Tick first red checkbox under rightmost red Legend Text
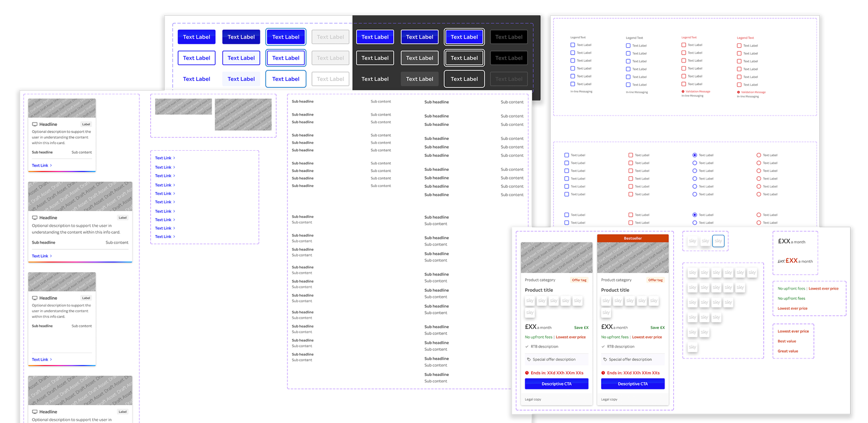Screen dimensions: 868x423 pos(739,46)
